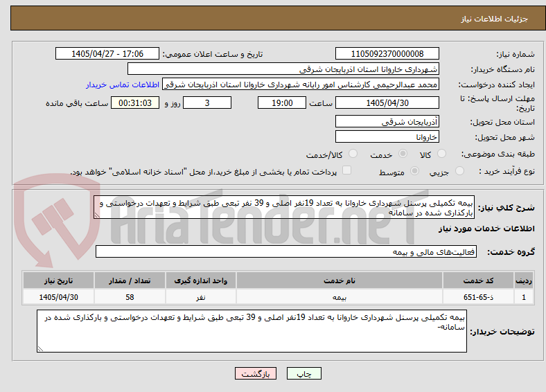Click the شماره نیاز field 1105092370000008
Viewport: 546px width, 392px height.
(387, 53)
